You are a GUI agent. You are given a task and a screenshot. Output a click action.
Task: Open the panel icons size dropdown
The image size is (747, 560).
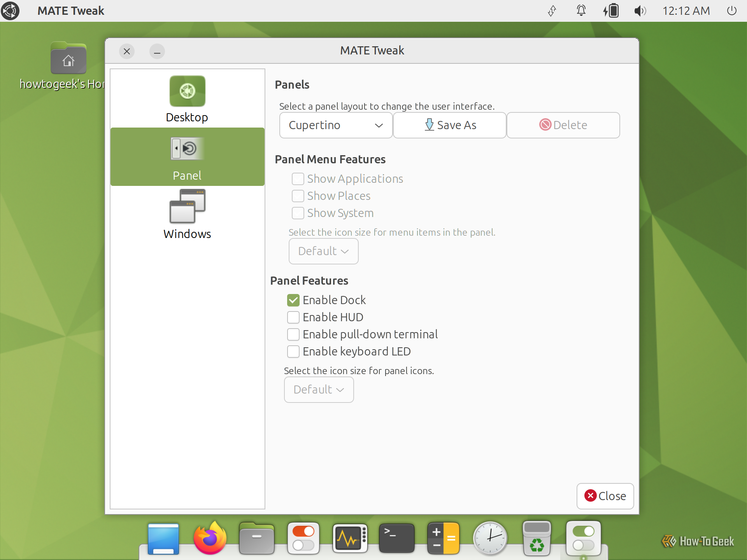click(319, 390)
